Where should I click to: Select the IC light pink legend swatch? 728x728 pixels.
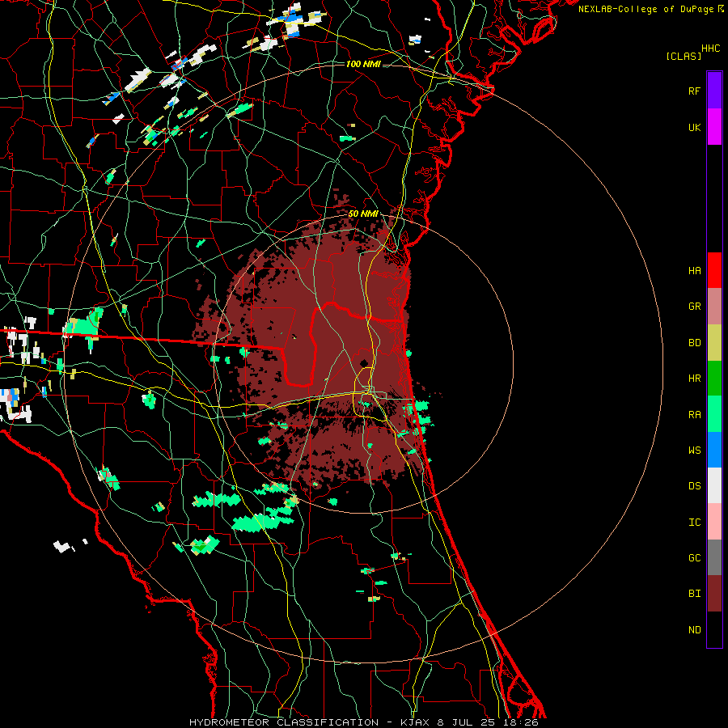[x=714, y=522]
